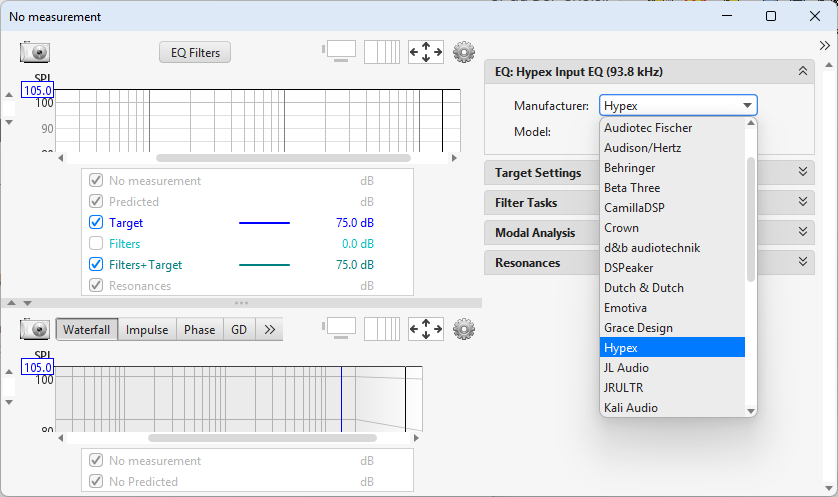
Task: Click the Waterfall graph capture camera icon
Action: click(x=35, y=329)
